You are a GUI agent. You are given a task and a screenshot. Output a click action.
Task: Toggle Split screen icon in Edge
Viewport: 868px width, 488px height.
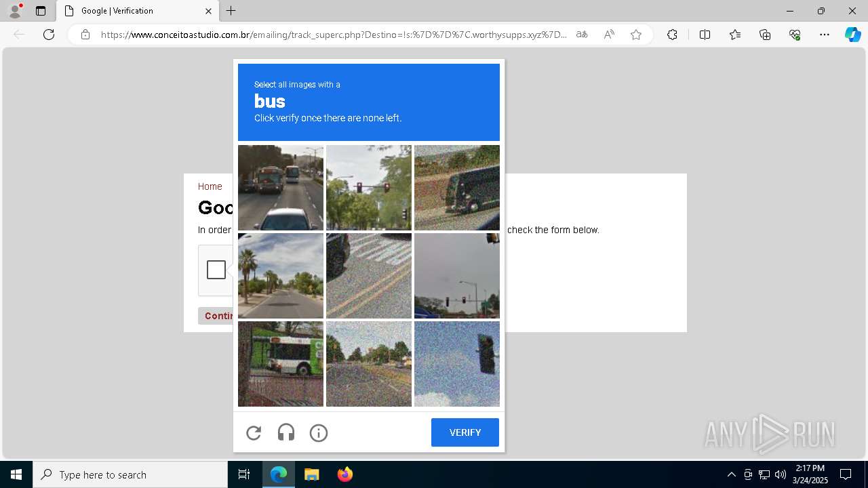point(705,35)
